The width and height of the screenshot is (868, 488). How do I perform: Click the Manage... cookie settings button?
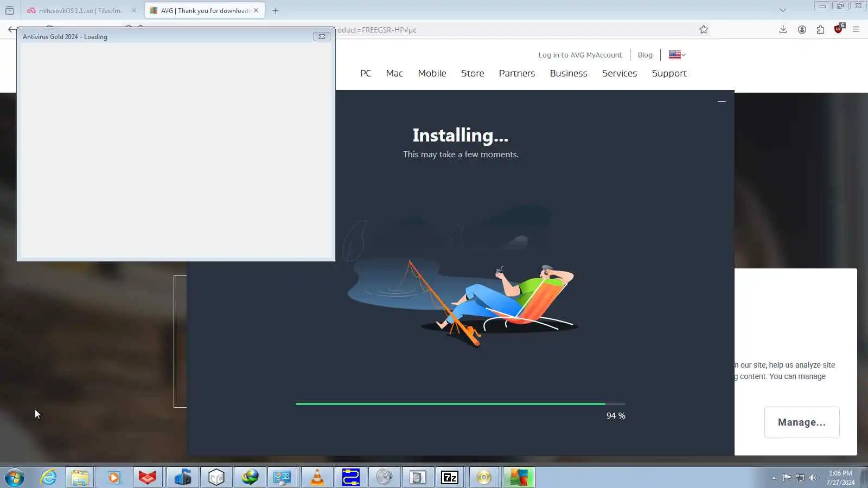(x=802, y=422)
